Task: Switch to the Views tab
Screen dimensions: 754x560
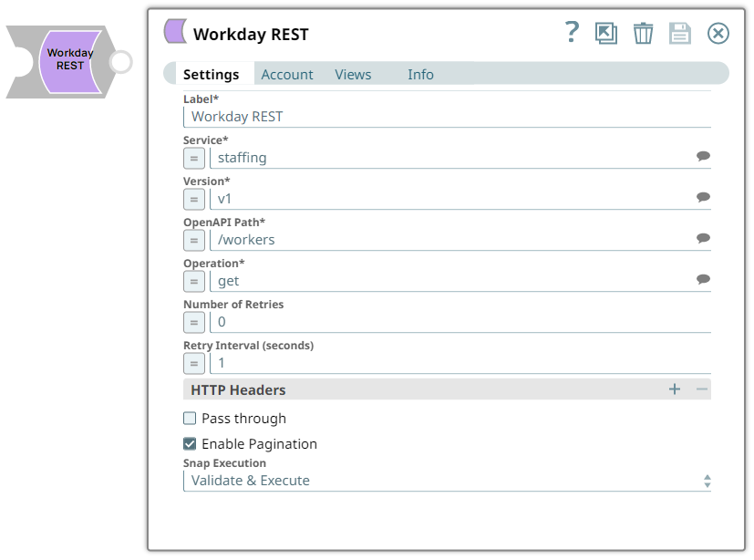Action: coord(353,75)
